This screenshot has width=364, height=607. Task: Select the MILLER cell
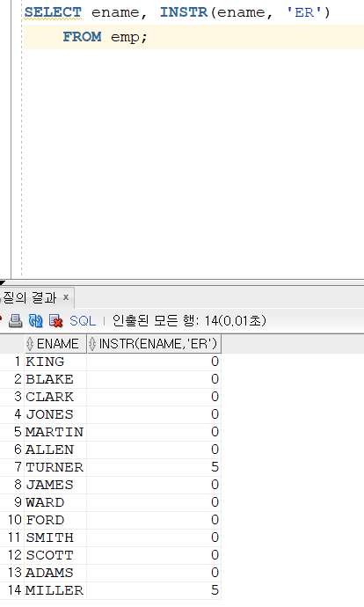(x=55, y=590)
